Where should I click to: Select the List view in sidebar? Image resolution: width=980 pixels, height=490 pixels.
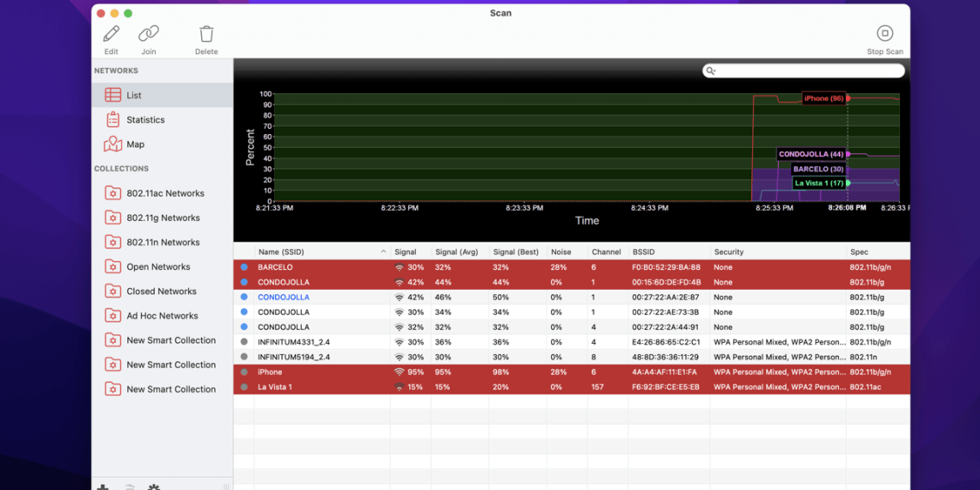(133, 95)
